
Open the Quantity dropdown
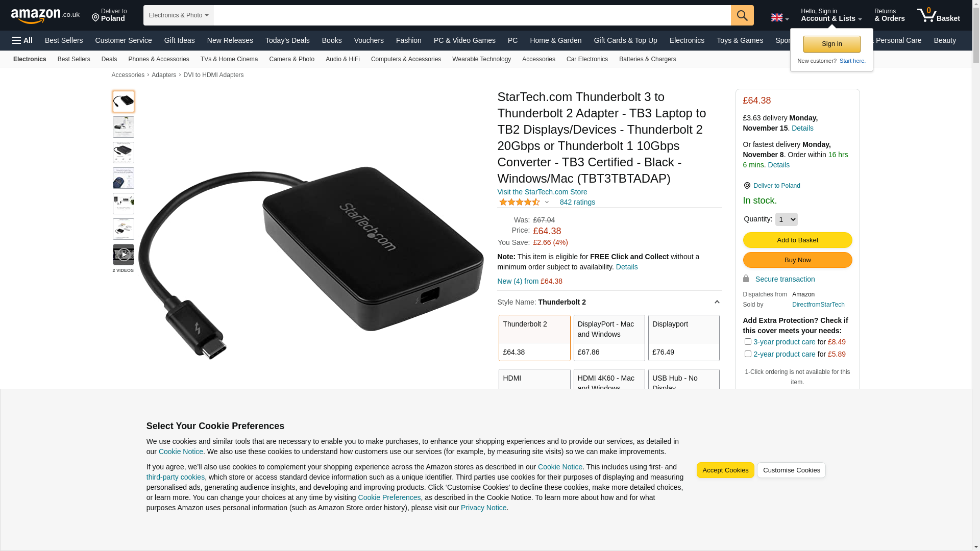(786, 219)
